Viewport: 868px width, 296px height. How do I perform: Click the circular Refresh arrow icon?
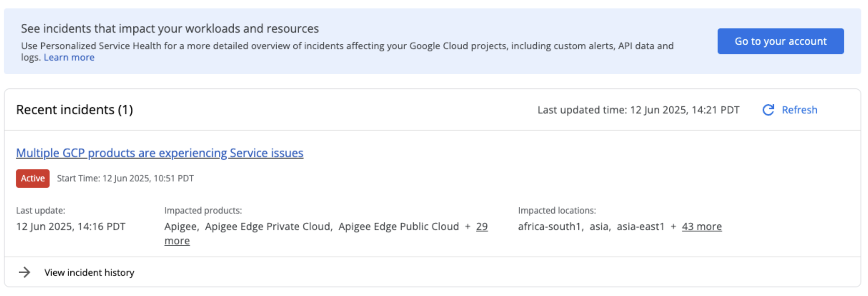[768, 110]
